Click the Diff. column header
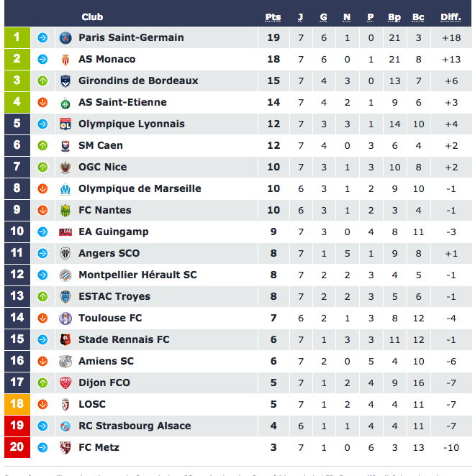Screen dimensions: 475x476 point(451,17)
